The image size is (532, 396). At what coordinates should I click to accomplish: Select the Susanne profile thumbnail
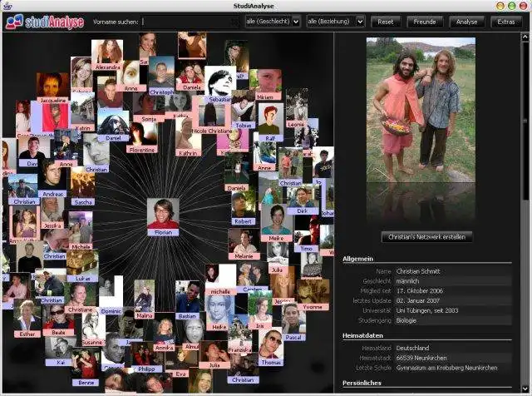coord(92,329)
